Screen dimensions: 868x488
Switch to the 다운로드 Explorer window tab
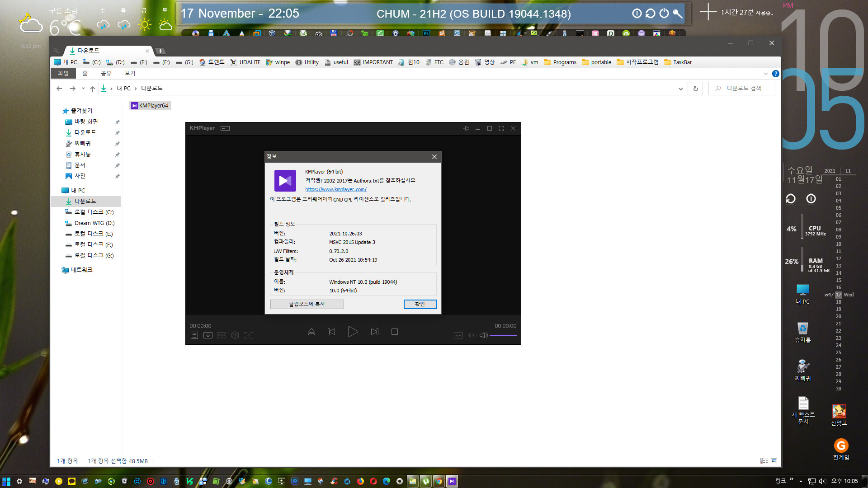coord(108,51)
